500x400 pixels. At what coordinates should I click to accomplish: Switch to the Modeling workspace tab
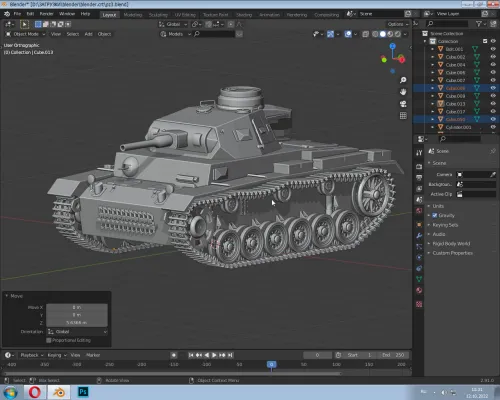pos(133,15)
